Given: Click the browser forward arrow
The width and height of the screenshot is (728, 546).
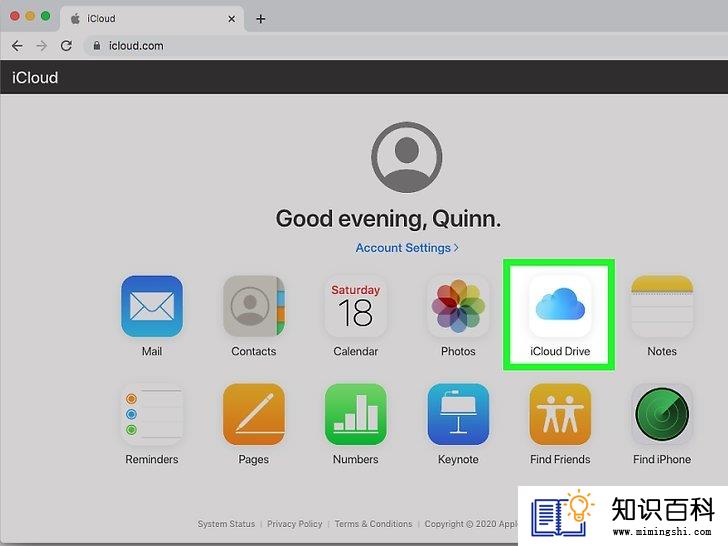Looking at the screenshot, I should pyautogui.click(x=42, y=46).
